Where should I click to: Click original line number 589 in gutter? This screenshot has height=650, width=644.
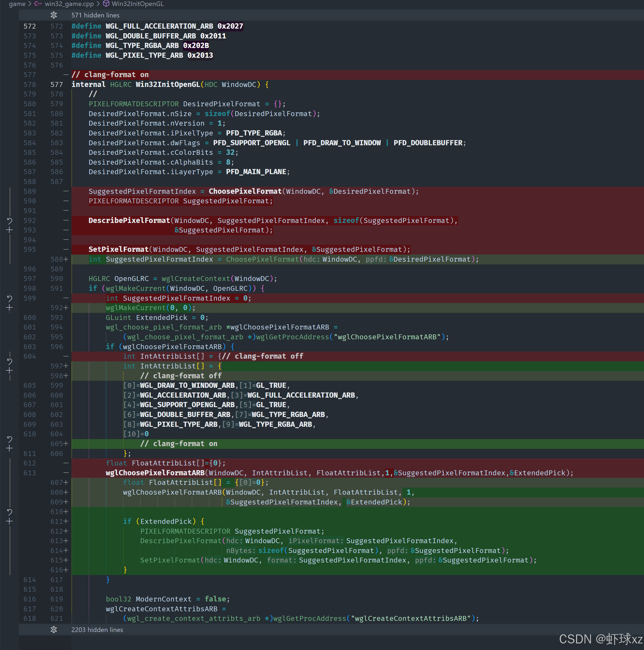[30, 191]
